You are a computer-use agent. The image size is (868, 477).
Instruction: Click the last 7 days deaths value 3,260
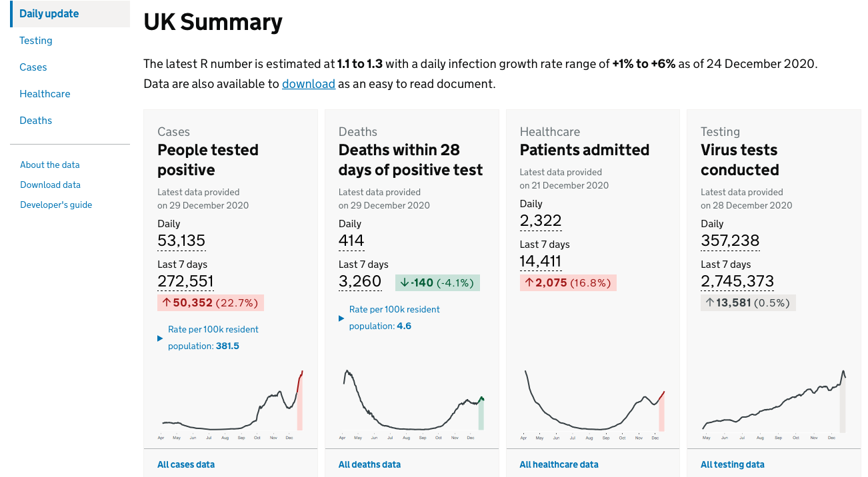pos(360,281)
